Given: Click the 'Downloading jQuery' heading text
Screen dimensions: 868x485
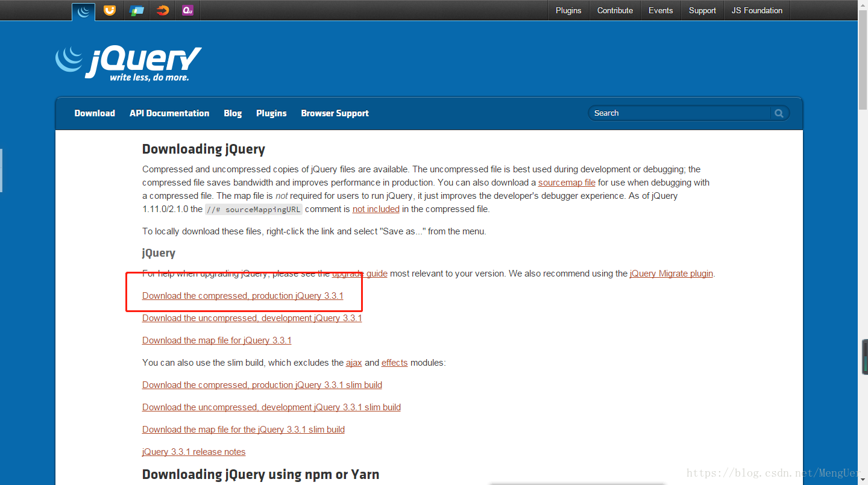Looking at the screenshot, I should click(x=204, y=149).
